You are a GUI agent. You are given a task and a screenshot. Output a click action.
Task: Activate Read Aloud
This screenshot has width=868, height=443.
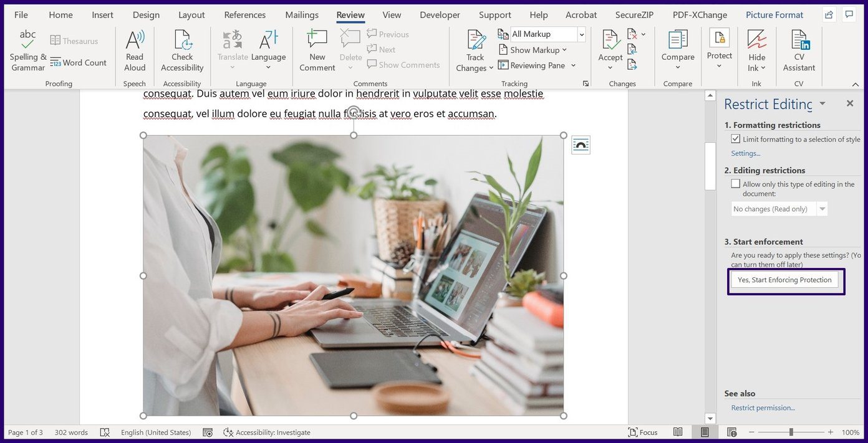[x=134, y=49]
